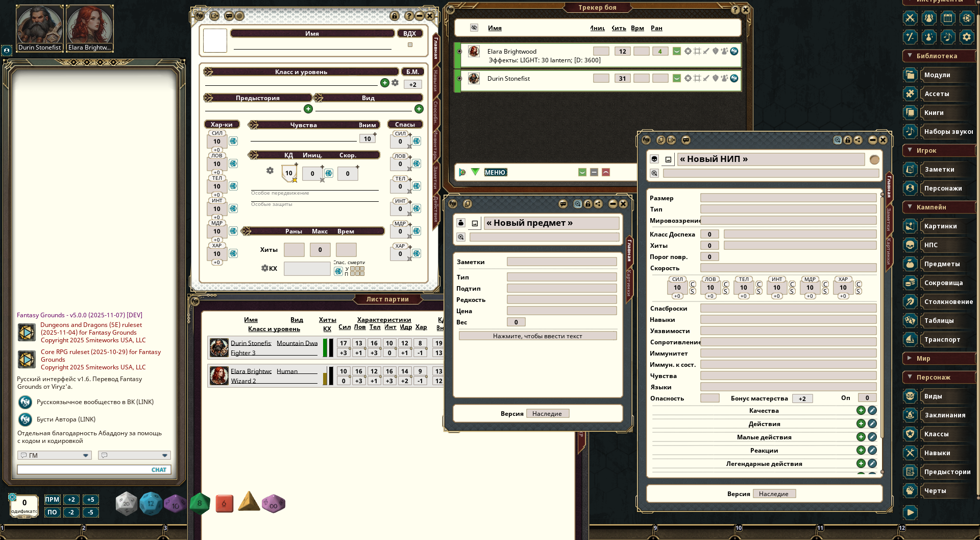The width and height of the screenshot is (980, 540).
Task: Click Наследие version button in NPC window
Action: pyautogui.click(x=773, y=494)
